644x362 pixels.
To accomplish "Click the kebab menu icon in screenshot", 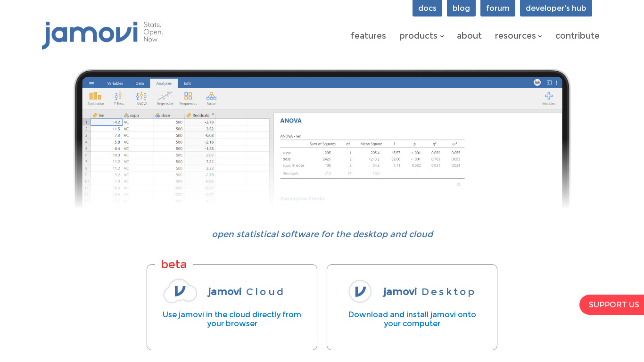I will pos(557,82).
